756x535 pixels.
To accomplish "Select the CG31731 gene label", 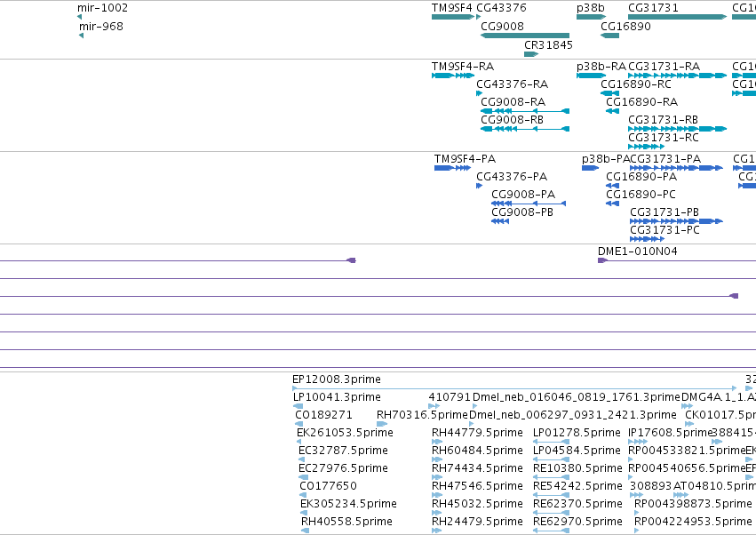I will [653, 8].
